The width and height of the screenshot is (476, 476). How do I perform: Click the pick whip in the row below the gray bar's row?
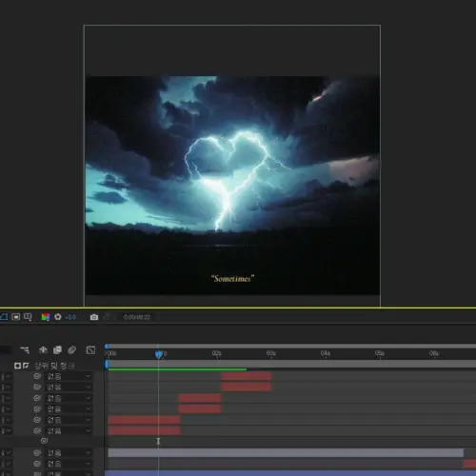point(37,464)
